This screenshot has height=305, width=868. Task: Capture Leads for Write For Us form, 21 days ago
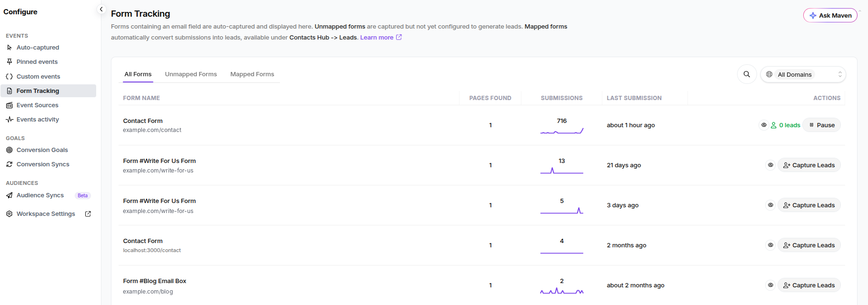coord(809,165)
